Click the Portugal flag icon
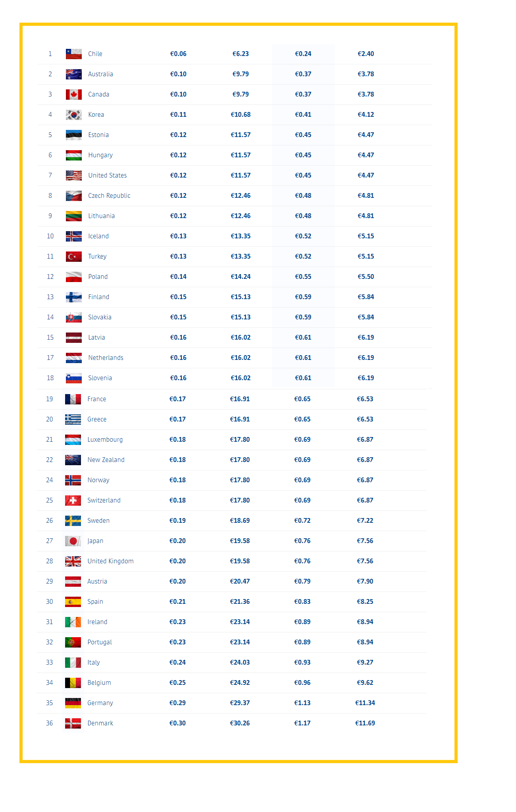Image resolution: width=516 pixels, height=812 pixels. [x=73, y=642]
